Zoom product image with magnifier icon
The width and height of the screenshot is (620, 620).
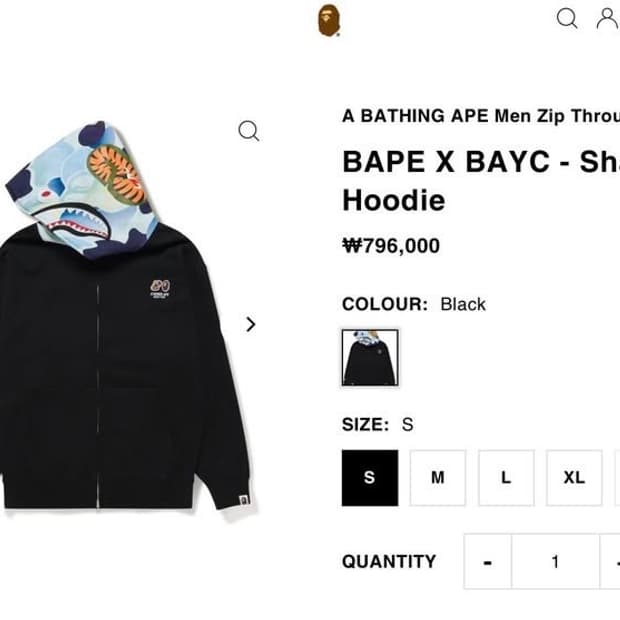point(249,130)
